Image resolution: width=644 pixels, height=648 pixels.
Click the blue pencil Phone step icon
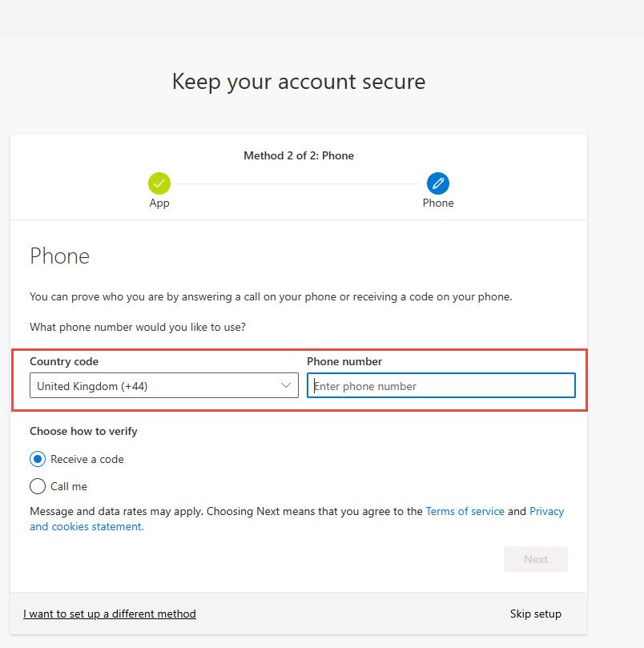tap(438, 183)
